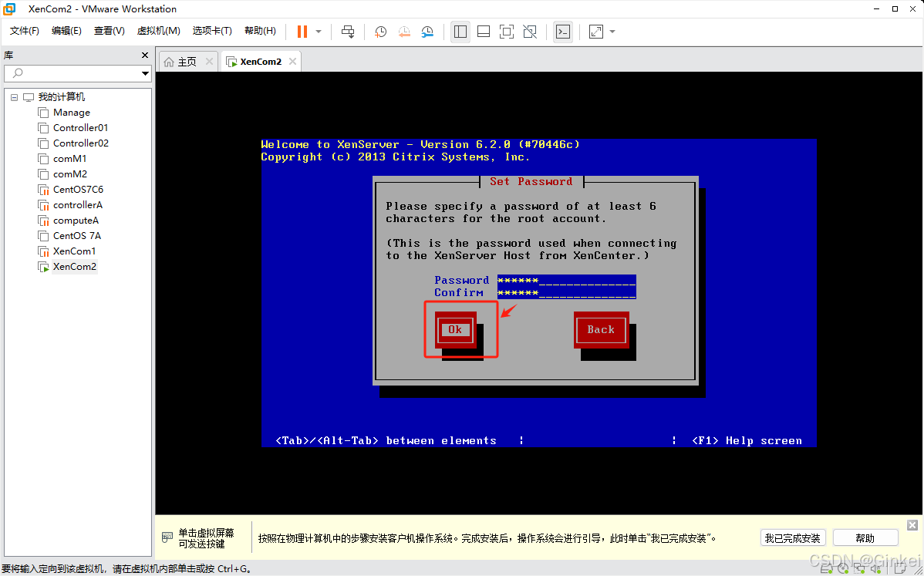Open the 帮助(H) menu
The width and height of the screenshot is (924, 576).
click(x=260, y=31)
